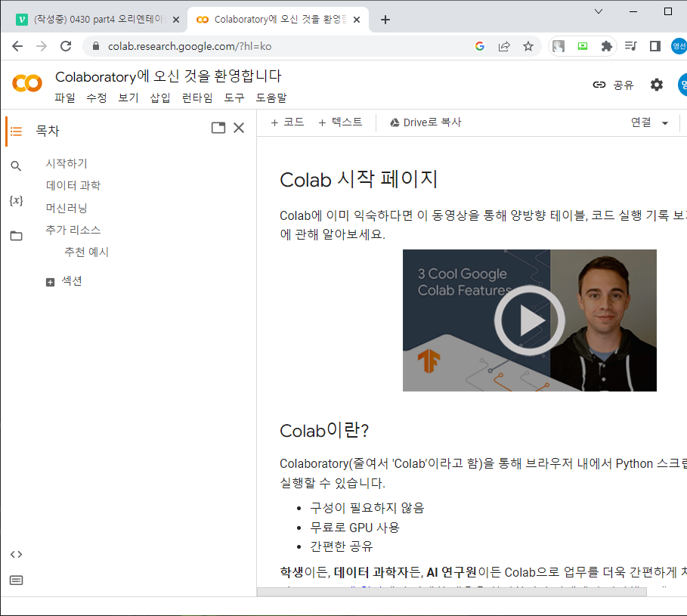Image resolution: width=687 pixels, height=616 pixels.
Task: Pop out the 목차 panel into new tab
Action: point(218,128)
